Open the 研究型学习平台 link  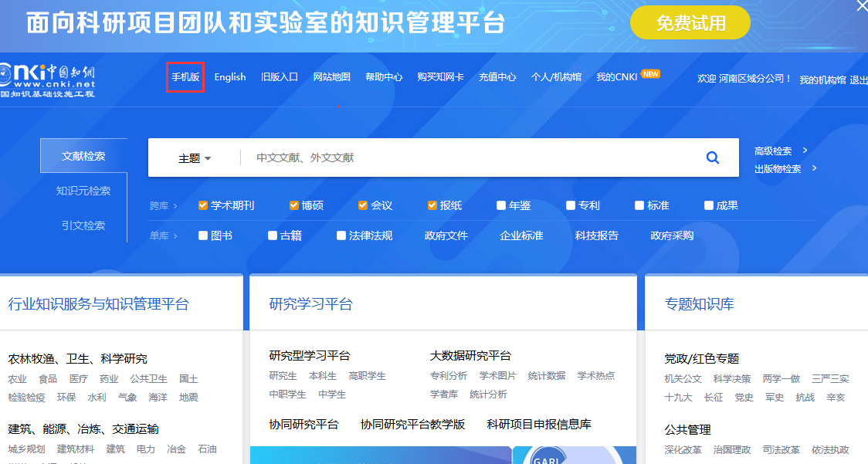pos(310,356)
